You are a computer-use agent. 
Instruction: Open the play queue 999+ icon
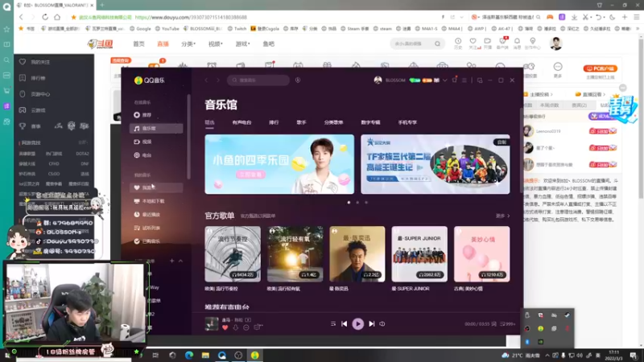click(508, 324)
